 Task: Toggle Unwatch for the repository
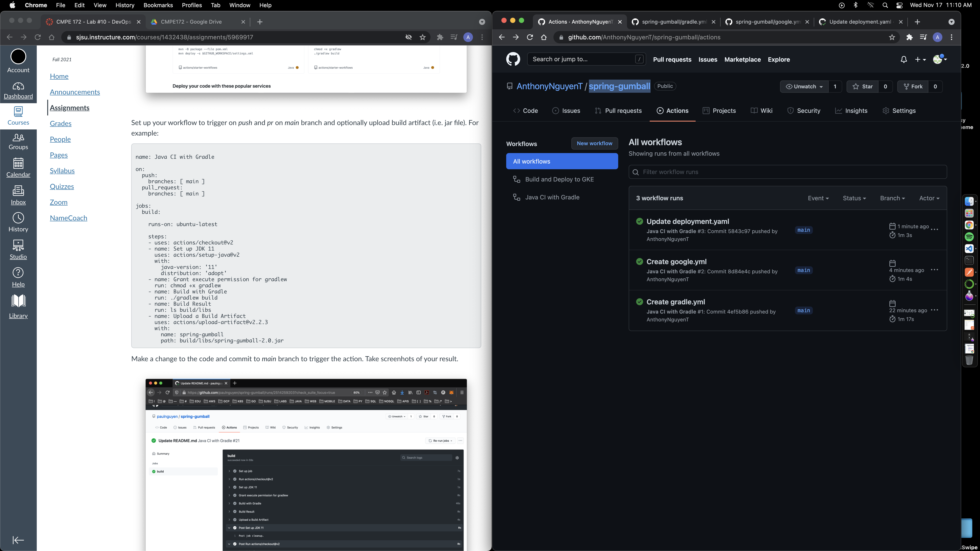click(x=804, y=86)
